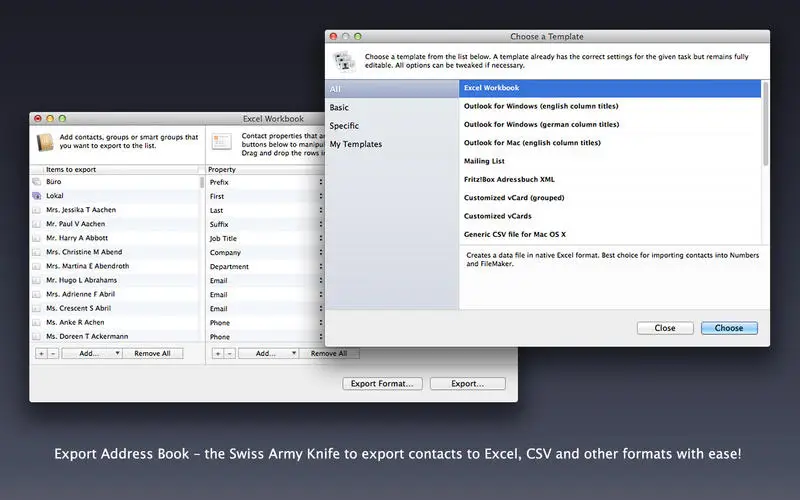Viewport: 800px width, 500px height.
Task: Click Close button in template dialog
Action: (665, 328)
